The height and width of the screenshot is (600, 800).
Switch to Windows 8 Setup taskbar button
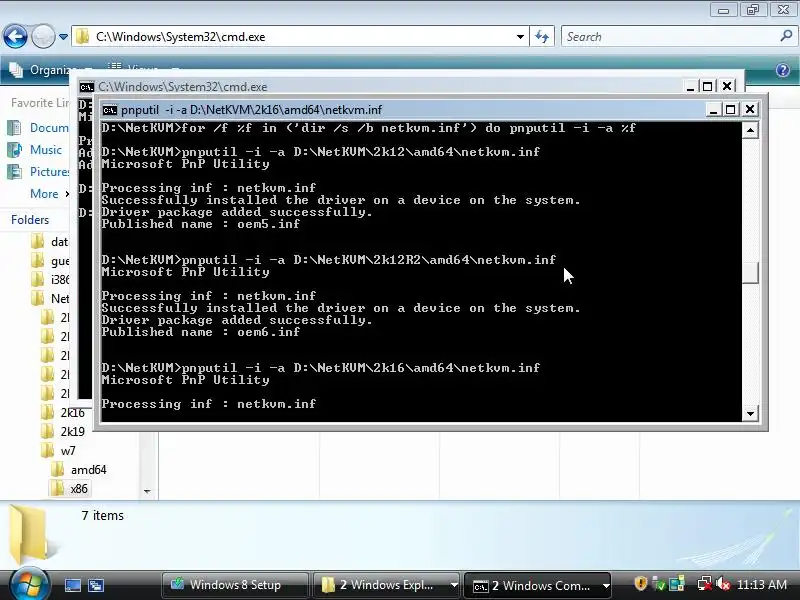click(235, 585)
